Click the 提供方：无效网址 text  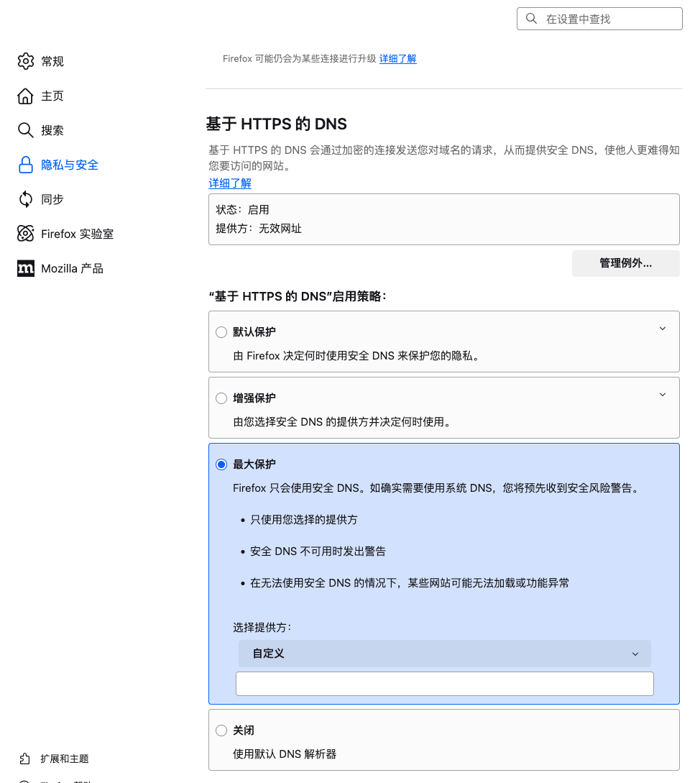259,229
